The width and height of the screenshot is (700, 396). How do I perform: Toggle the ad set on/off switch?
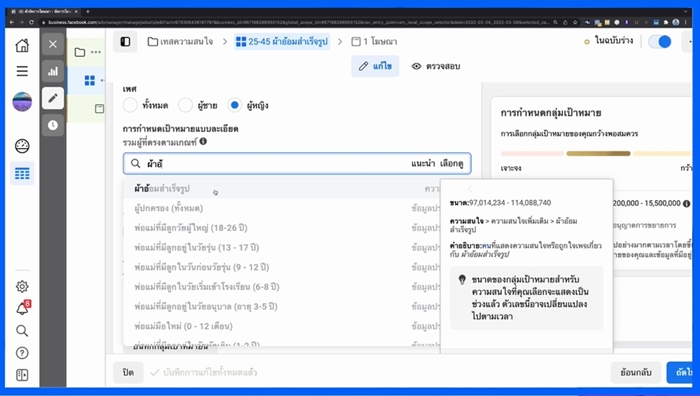click(660, 42)
